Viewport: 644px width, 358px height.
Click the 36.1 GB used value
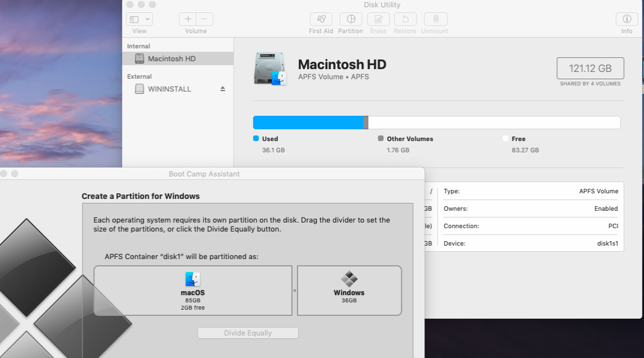273,150
